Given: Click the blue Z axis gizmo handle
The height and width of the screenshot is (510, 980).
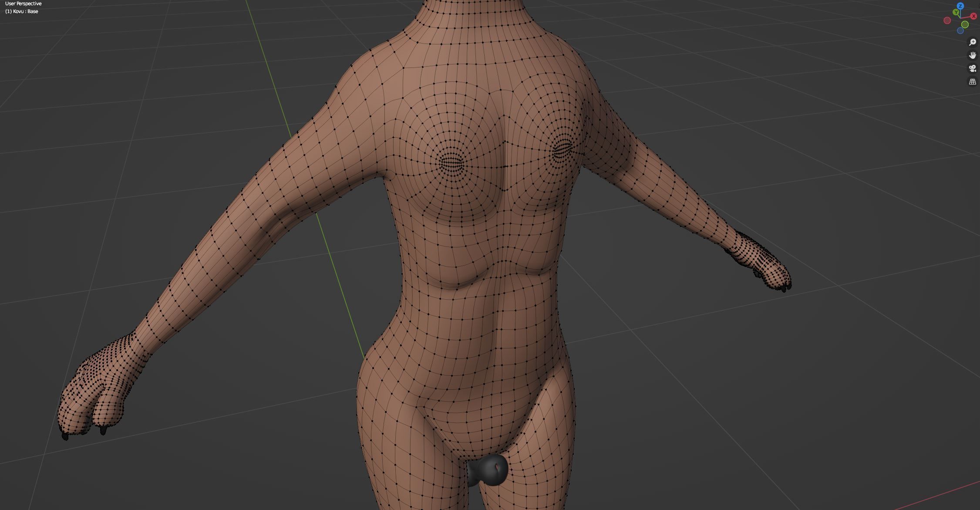Looking at the screenshot, I should (960, 6).
